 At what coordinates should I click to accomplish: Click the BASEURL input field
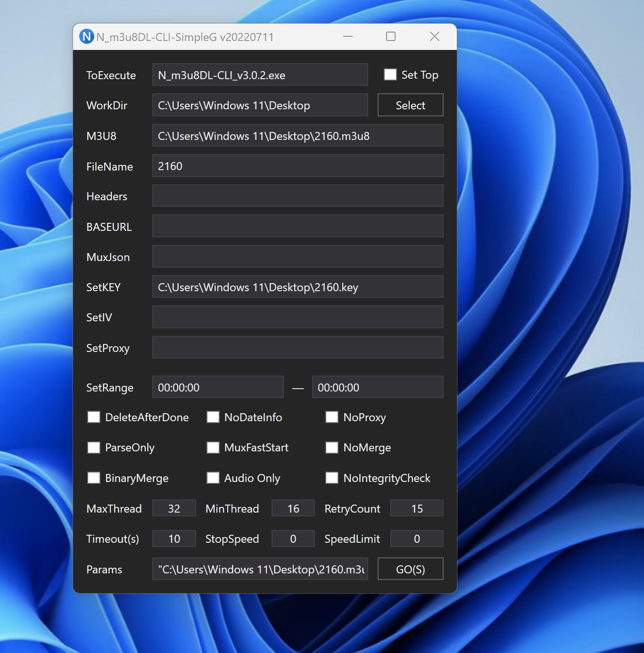click(x=298, y=226)
